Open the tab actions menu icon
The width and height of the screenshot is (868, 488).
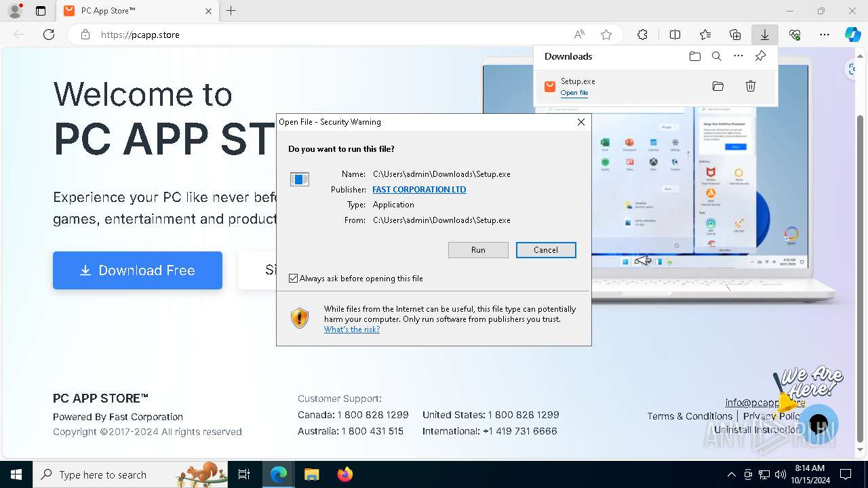[x=41, y=11]
